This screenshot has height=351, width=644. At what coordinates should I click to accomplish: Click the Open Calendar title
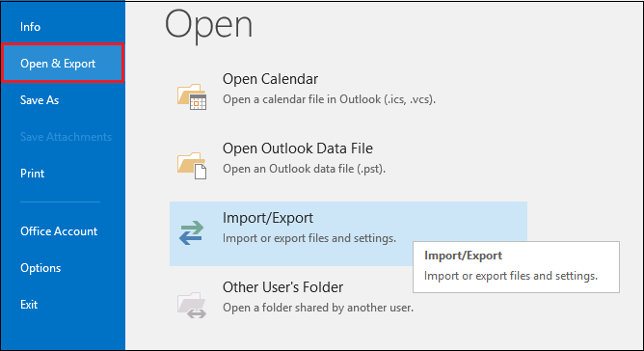coord(270,79)
